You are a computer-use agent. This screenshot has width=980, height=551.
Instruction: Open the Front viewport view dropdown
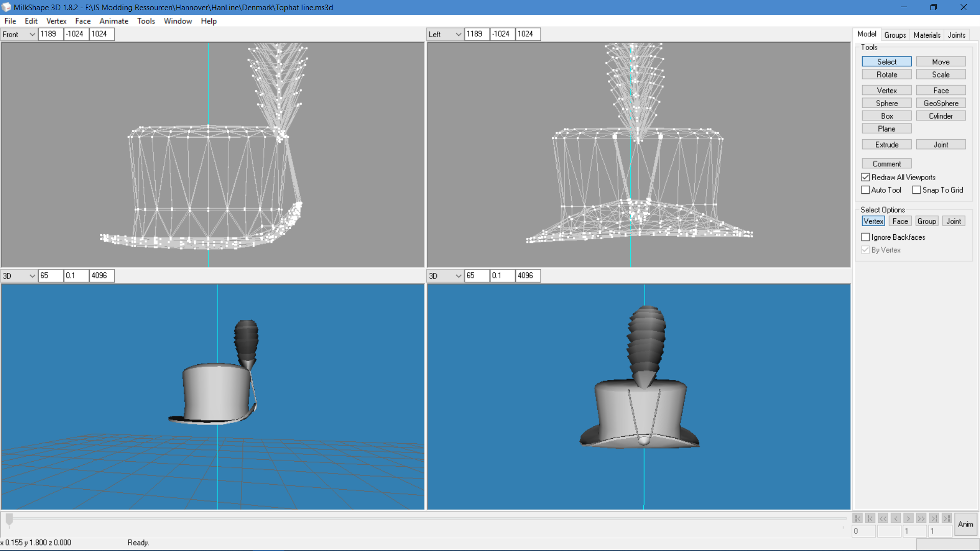[x=18, y=34]
